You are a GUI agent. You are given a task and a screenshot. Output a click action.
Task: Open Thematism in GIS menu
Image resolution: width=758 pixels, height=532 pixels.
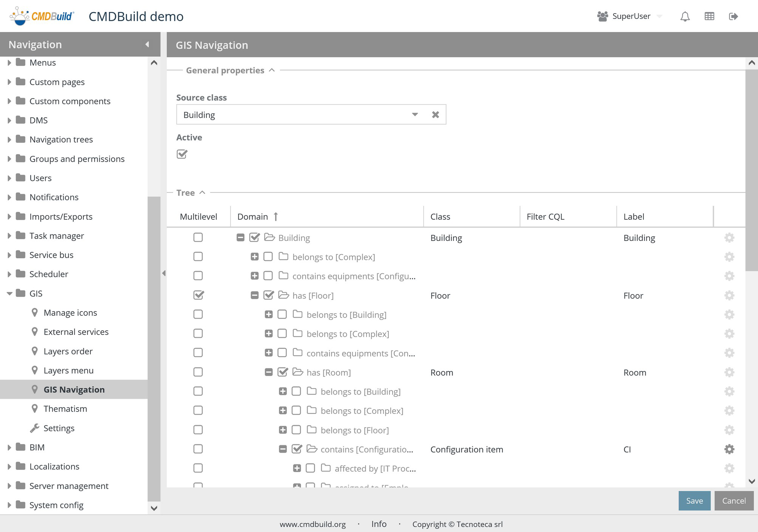[65, 409]
